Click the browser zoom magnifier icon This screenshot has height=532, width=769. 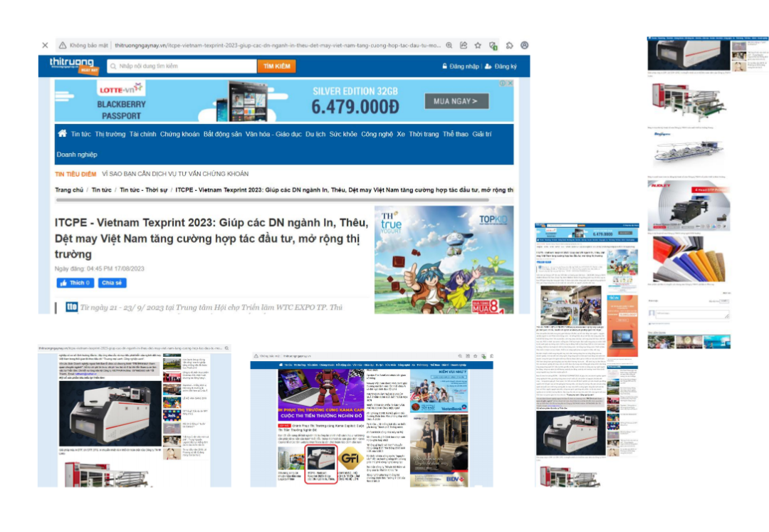449,45
